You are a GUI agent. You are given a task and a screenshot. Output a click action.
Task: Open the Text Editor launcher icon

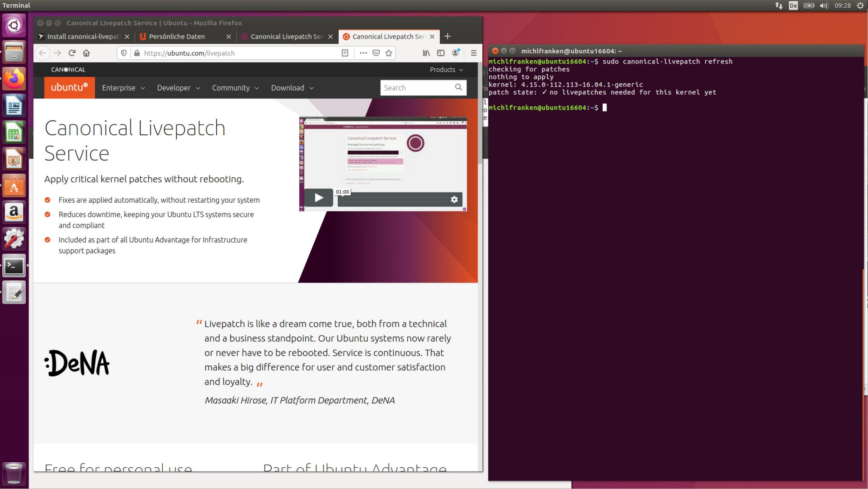coord(14,293)
